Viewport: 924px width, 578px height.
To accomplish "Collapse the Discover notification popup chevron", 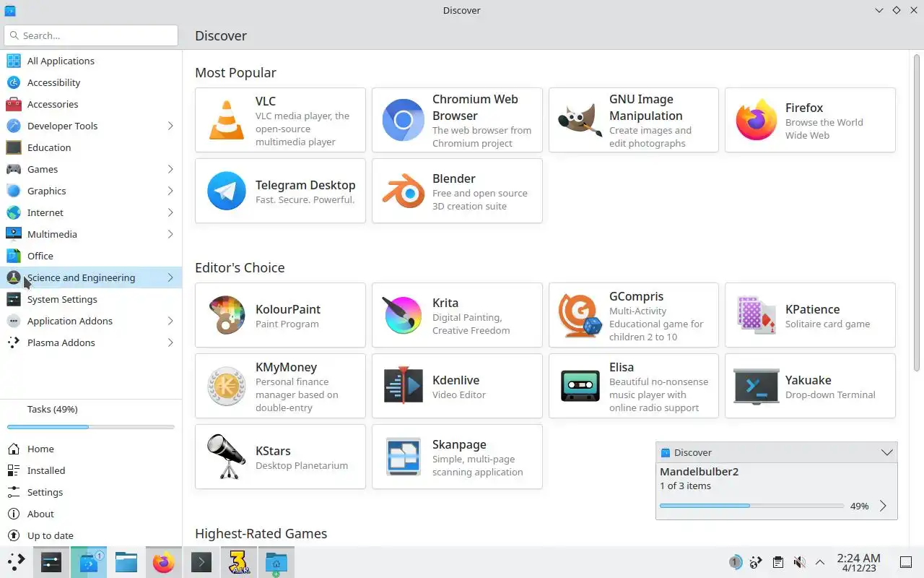I will click(887, 452).
